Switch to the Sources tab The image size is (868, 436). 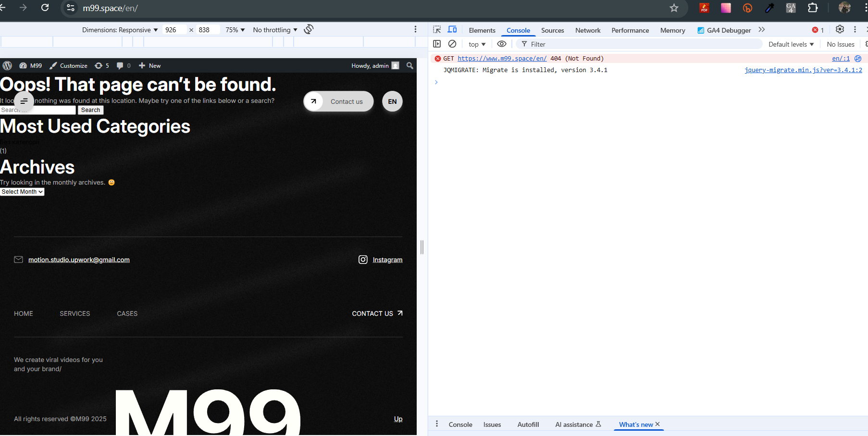[553, 30]
